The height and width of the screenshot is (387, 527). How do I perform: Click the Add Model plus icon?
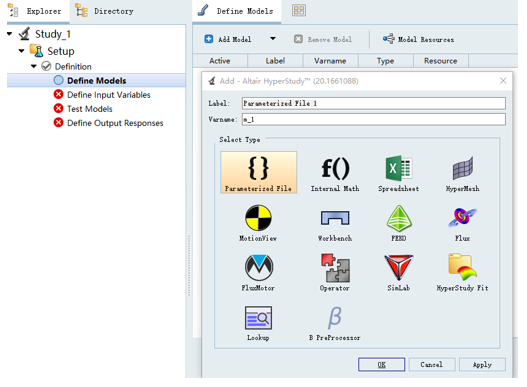(209, 39)
